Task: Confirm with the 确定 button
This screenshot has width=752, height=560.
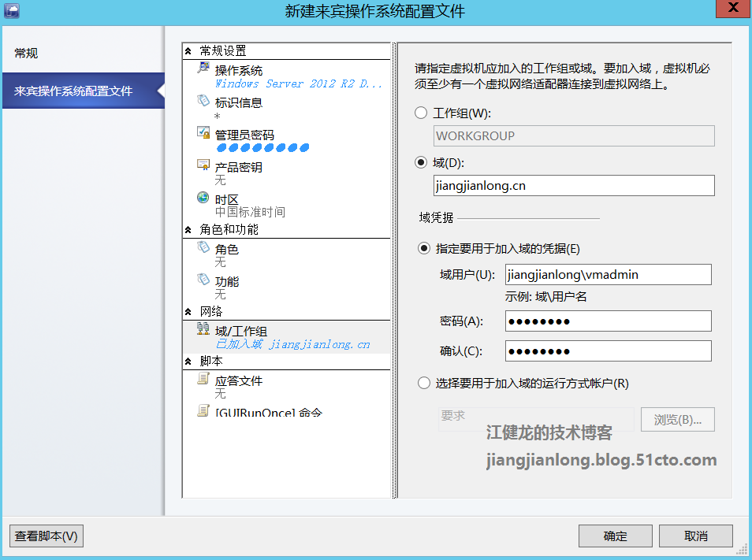Action: [x=616, y=536]
